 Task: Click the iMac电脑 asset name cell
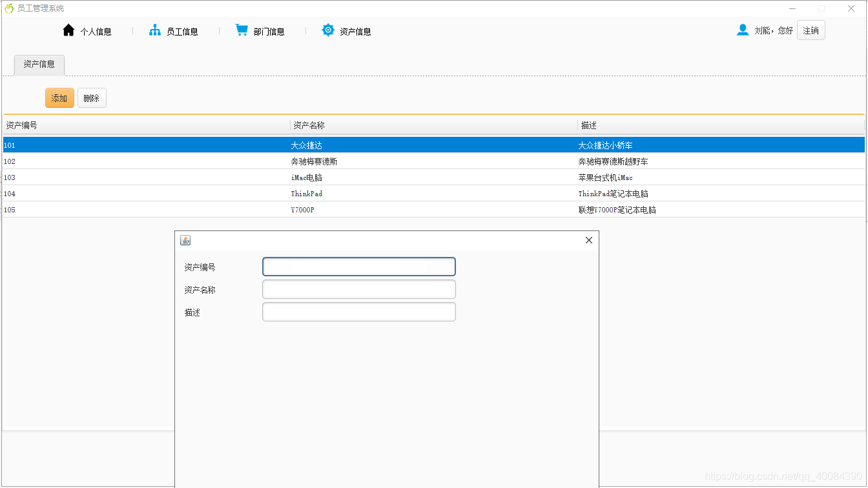434,178
